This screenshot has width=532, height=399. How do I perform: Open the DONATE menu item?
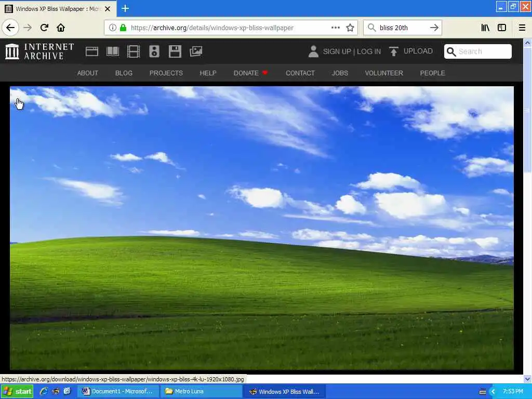250,73
